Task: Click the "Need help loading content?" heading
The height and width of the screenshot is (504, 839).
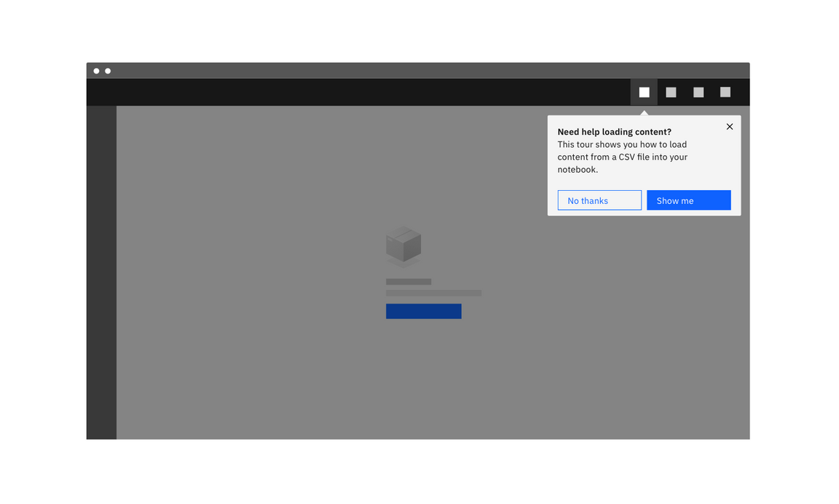Action: point(614,132)
